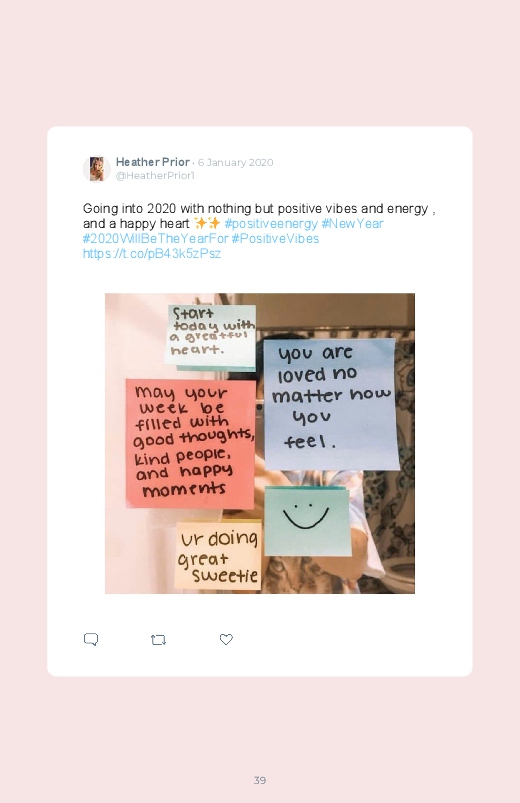Open the #NewYear hashtag
Screen dimensions: 520x803
coord(352,224)
